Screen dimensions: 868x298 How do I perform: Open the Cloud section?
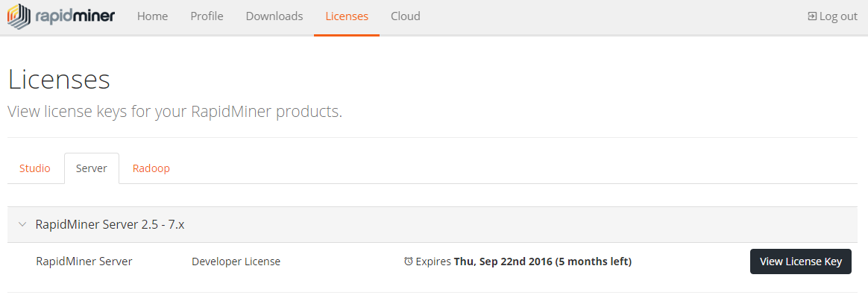[406, 16]
